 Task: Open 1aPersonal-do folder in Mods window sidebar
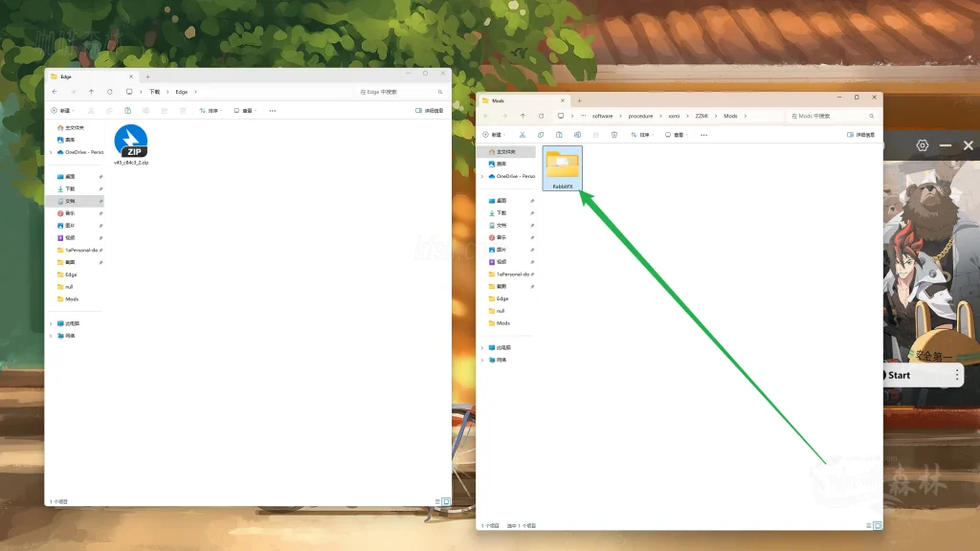(x=513, y=275)
